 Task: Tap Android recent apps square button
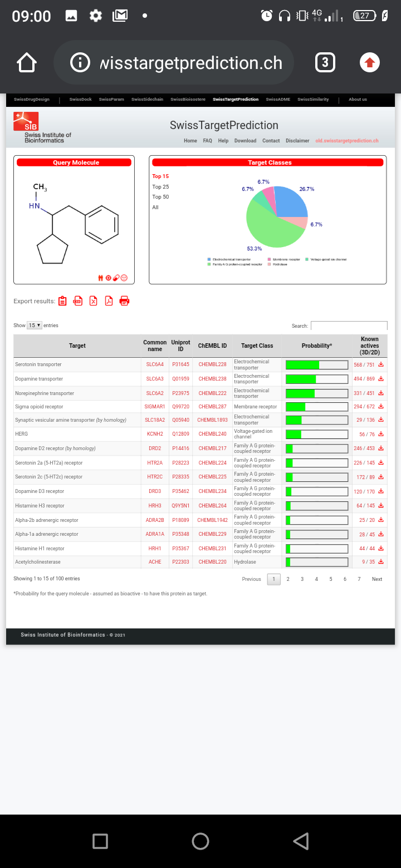click(x=100, y=841)
